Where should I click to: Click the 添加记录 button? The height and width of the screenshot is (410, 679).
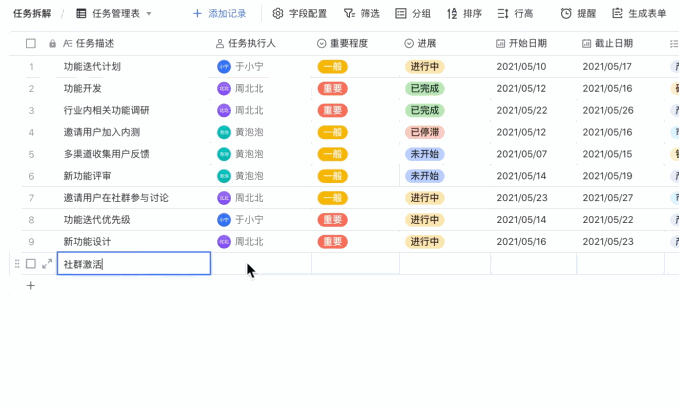220,13
